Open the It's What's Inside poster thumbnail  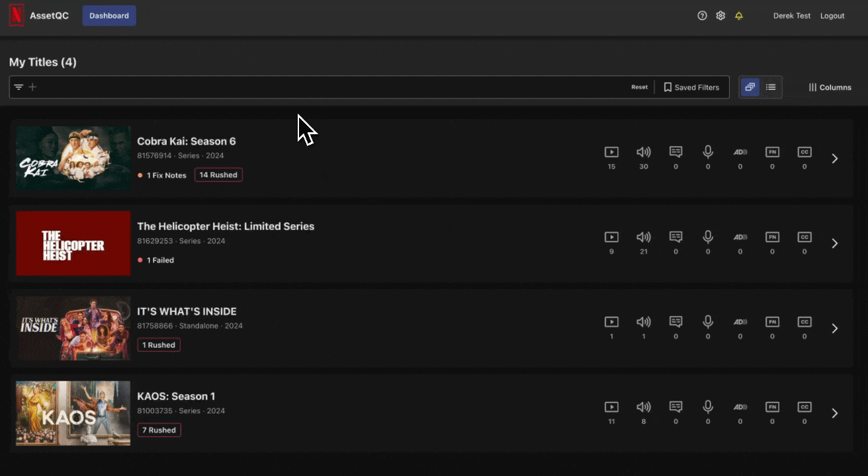(x=73, y=329)
